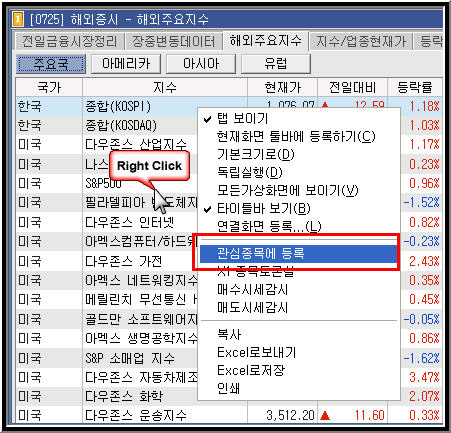Switch to 전일금융시장정리 tab
The image size is (451, 433).
(69, 42)
